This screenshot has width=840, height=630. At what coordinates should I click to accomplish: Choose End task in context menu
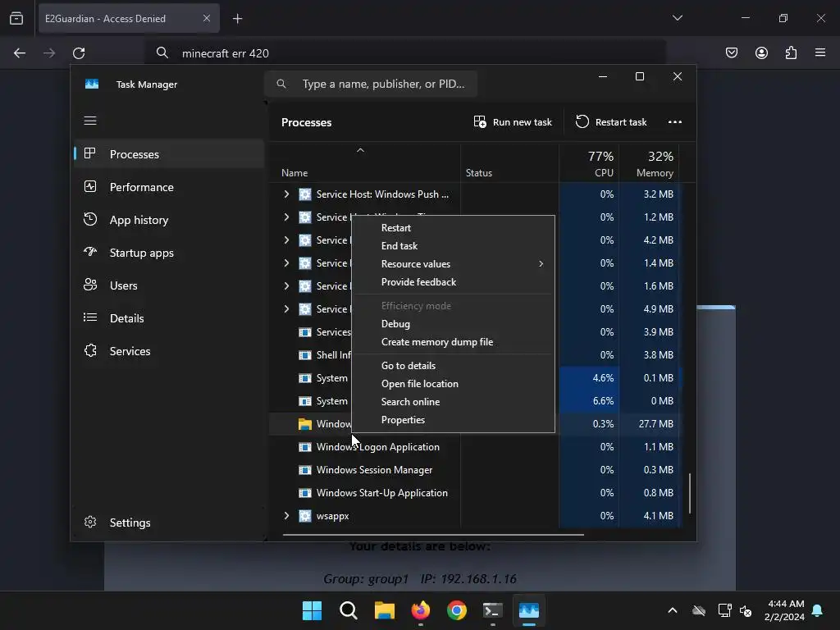click(x=453, y=246)
